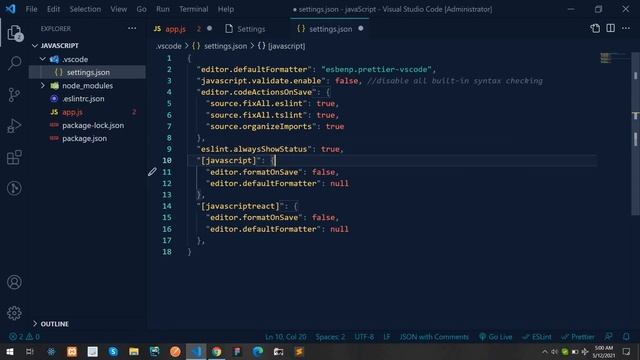Screen dimensions: 640x360
Task: Change encoding via UTF-8
Action: click(x=364, y=337)
